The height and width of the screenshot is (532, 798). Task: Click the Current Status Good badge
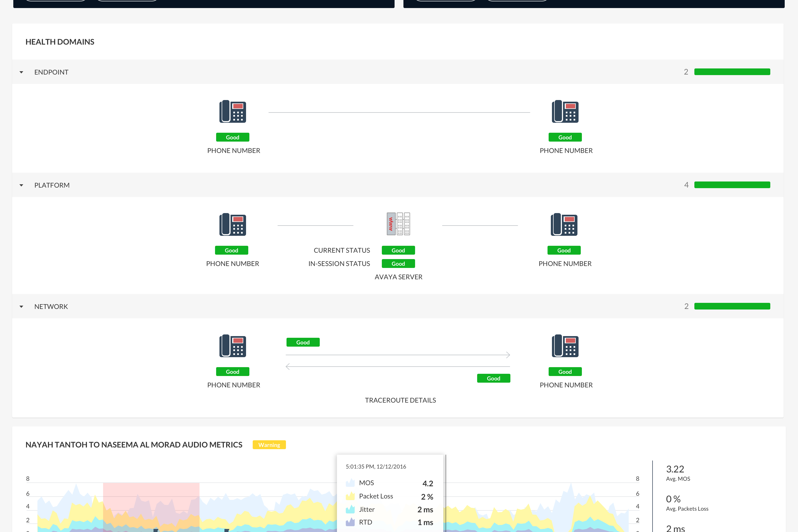pyautogui.click(x=398, y=250)
